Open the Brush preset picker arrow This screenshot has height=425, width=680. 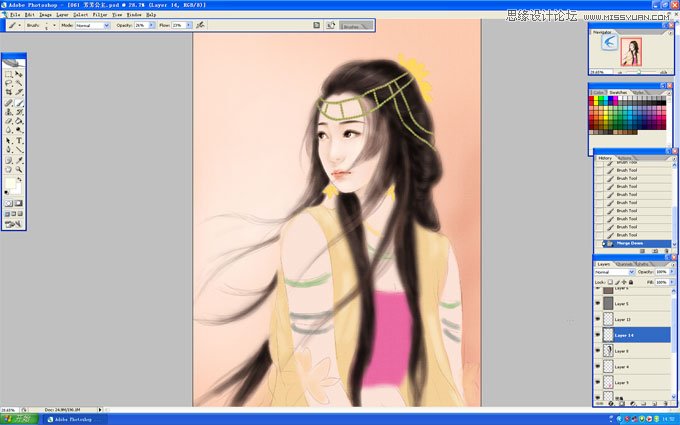(x=54, y=25)
